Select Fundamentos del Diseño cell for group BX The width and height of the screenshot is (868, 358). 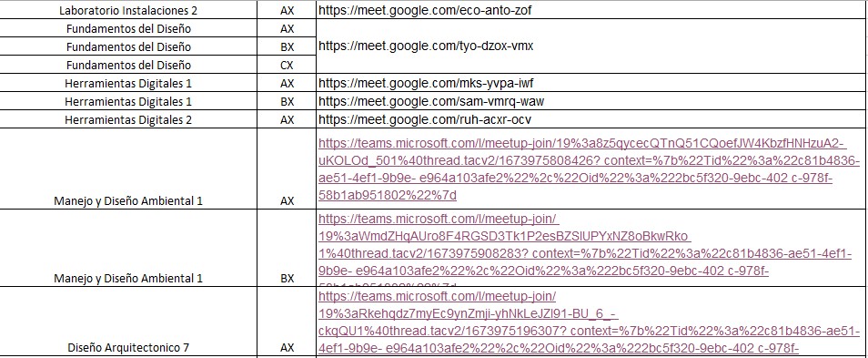pos(128,46)
